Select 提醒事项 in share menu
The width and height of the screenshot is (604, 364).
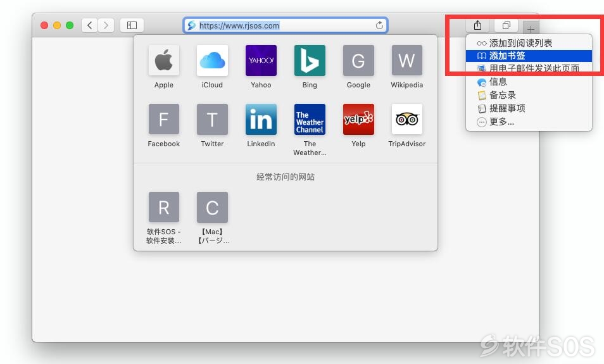(529, 108)
